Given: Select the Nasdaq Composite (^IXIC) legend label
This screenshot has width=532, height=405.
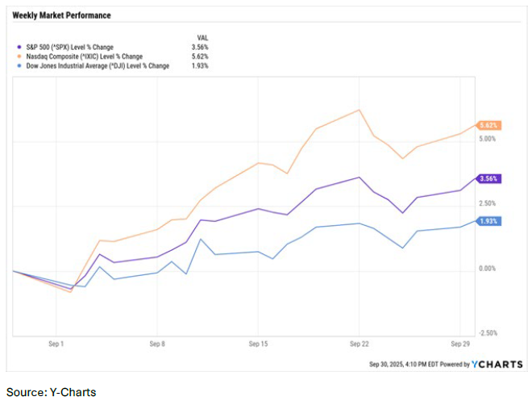Looking at the screenshot, I should [79, 56].
